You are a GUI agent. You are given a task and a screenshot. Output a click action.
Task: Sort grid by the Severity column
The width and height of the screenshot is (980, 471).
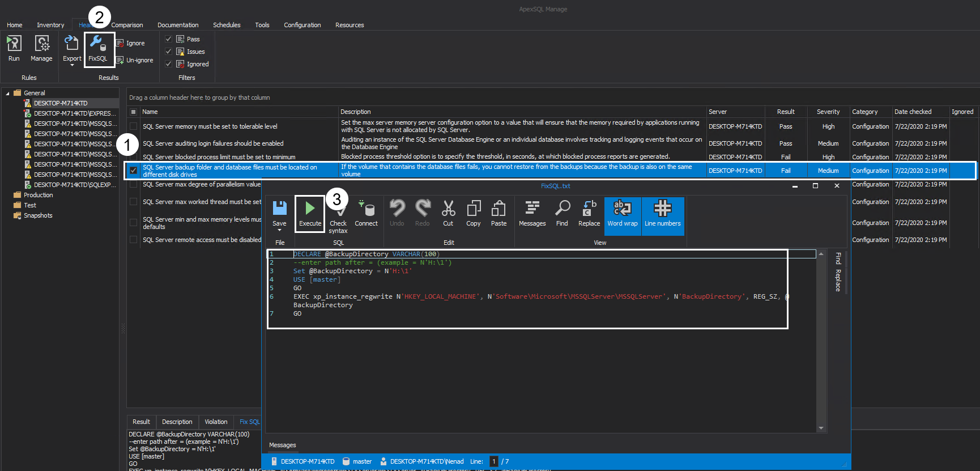828,112
